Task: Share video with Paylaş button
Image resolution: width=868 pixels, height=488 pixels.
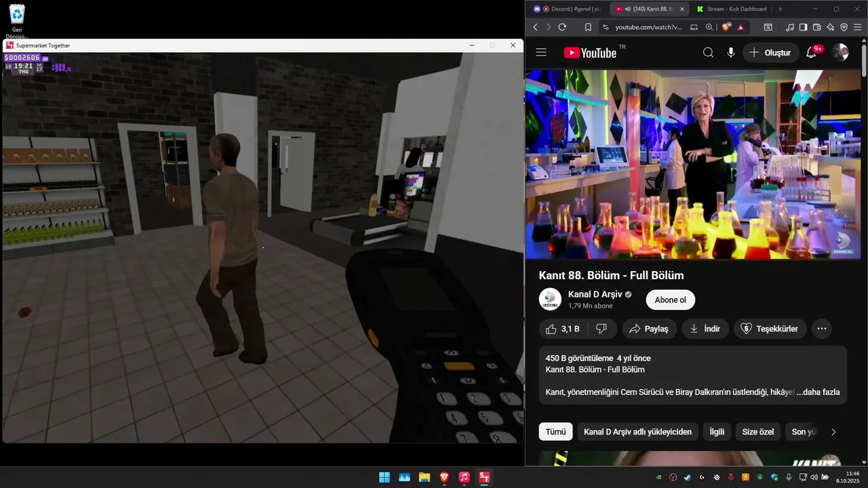Action: point(649,329)
